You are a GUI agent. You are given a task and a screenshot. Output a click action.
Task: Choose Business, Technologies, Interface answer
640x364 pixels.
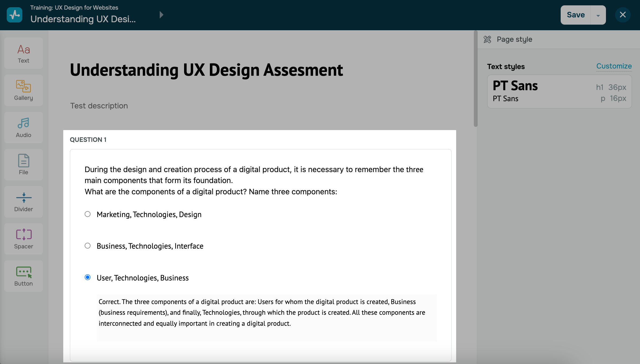point(88,246)
